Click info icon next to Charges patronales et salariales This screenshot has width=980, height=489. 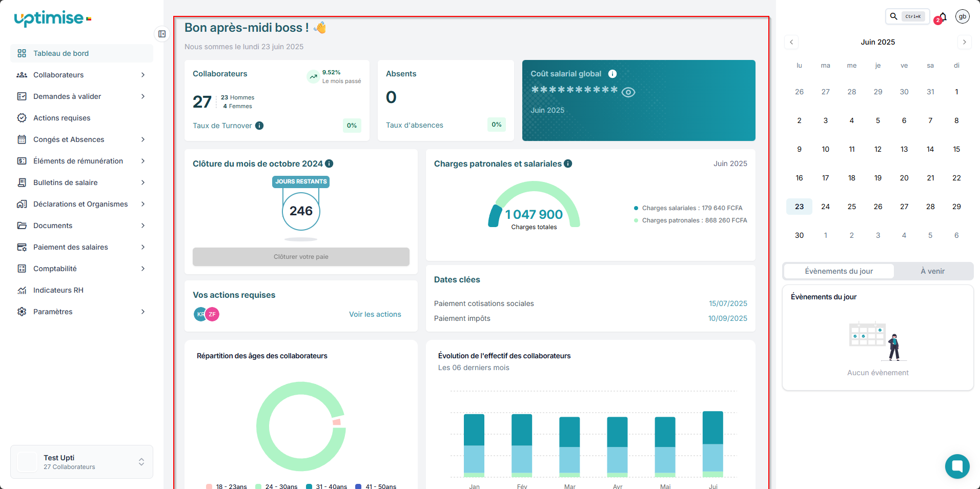pyautogui.click(x=568, y=164)
